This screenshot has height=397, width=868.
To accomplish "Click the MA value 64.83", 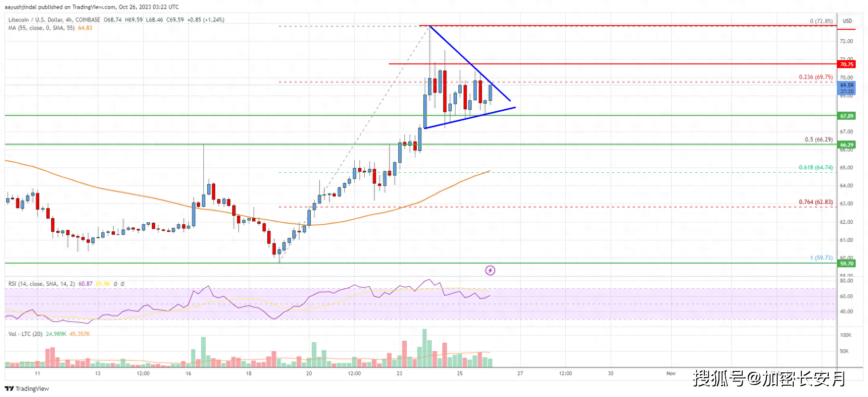I will [85, 28].
